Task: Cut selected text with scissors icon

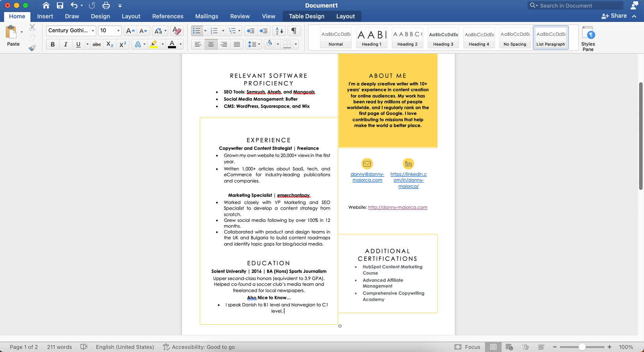Action: [32, 28]
